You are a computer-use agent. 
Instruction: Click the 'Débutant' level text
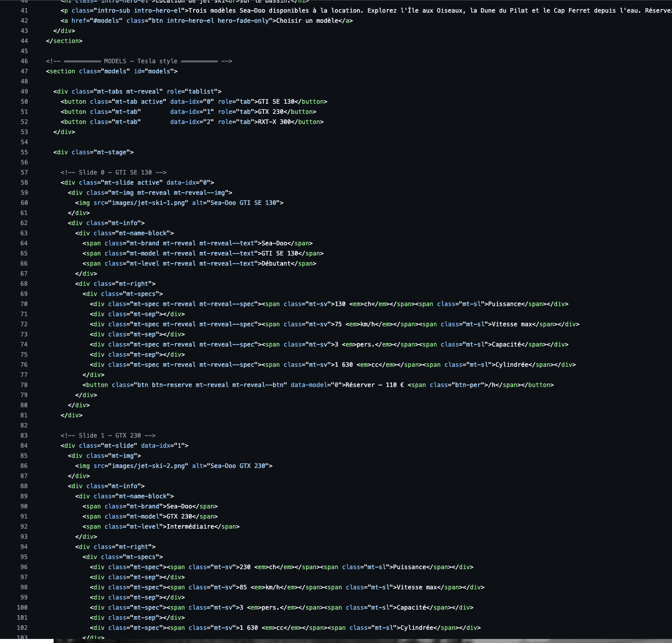[276, 264]
